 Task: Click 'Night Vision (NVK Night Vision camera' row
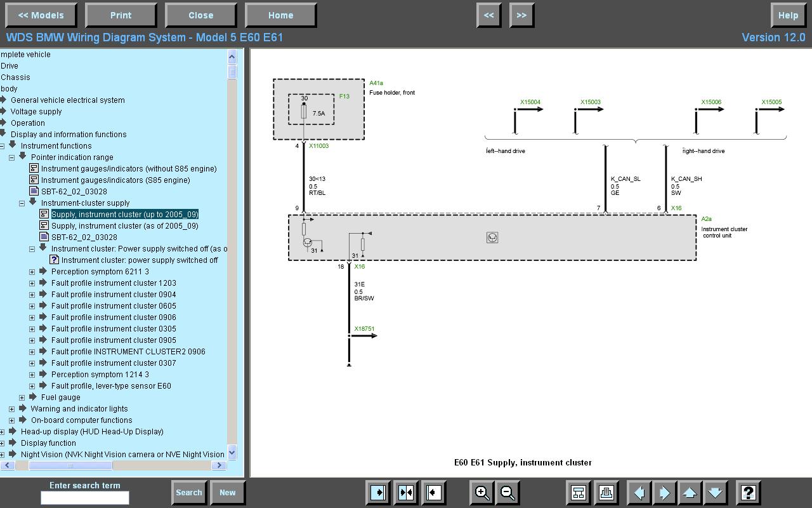(x=122, y=454)
